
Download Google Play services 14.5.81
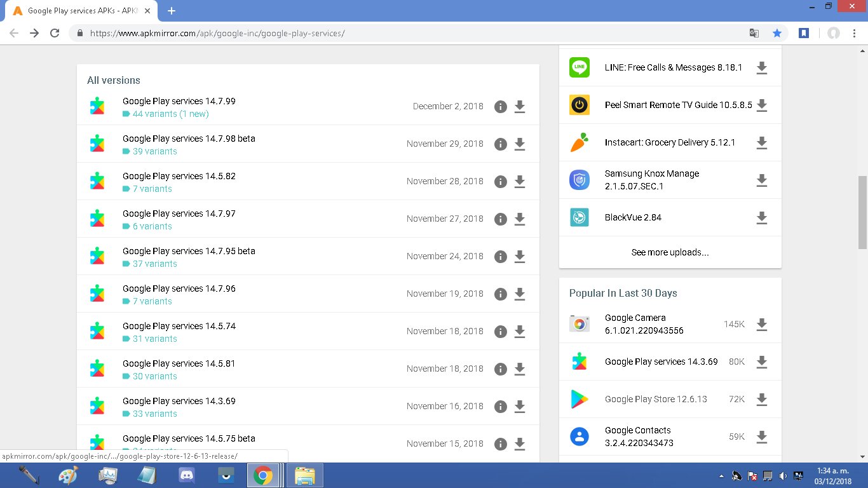pos(519,369)
